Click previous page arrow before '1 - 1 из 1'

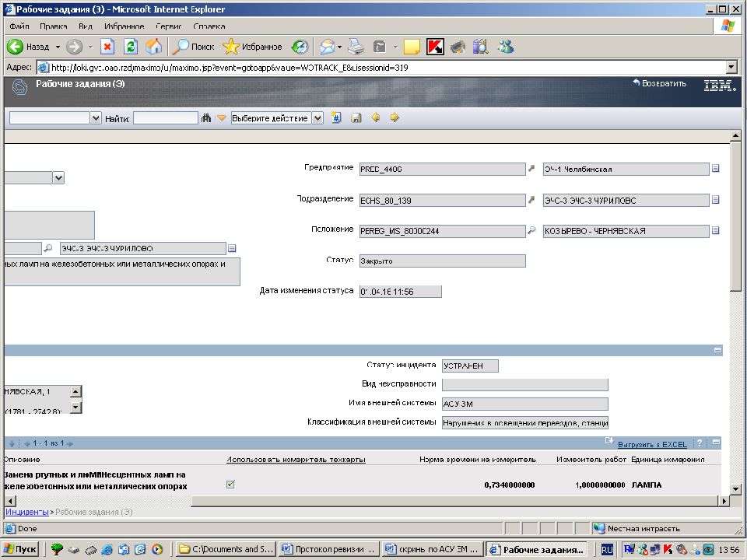(x=27, y=444)
